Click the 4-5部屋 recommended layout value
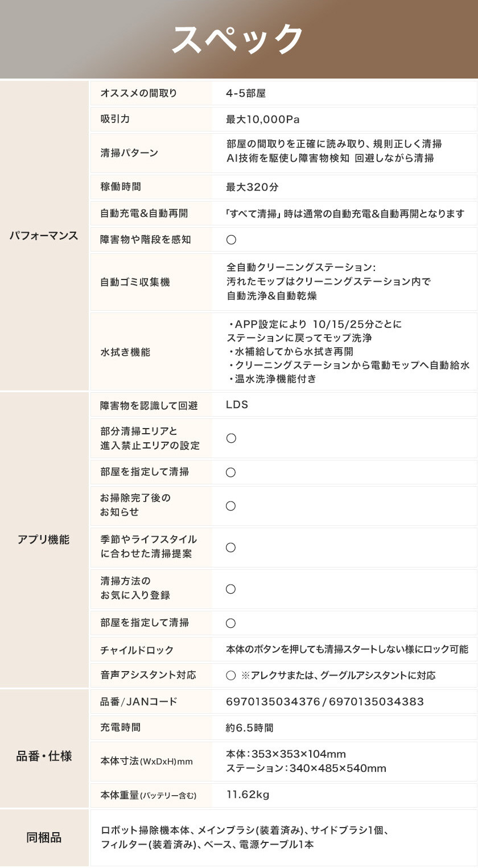The width and height of the screenshot is (478, 868). coord(246,93)
